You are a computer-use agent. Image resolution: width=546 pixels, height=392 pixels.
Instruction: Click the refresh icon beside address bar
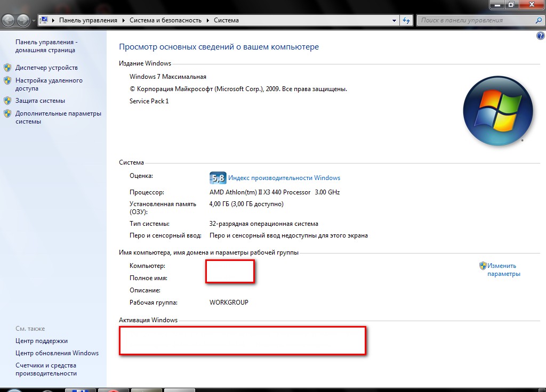[407, 20]
